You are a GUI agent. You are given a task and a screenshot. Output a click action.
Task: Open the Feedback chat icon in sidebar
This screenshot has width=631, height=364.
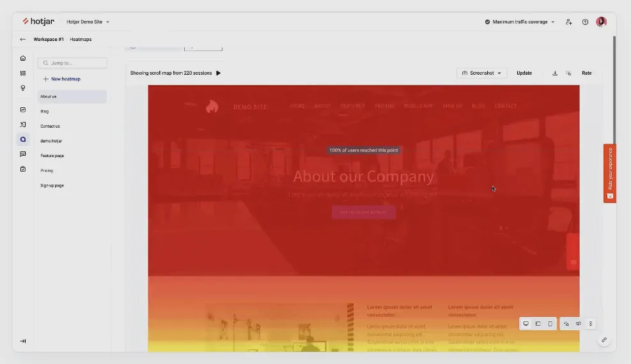[23, 155]
